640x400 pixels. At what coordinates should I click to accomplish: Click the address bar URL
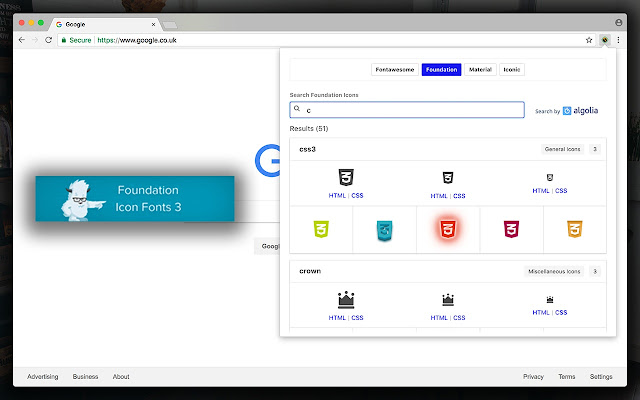click(x=137, y=40)
